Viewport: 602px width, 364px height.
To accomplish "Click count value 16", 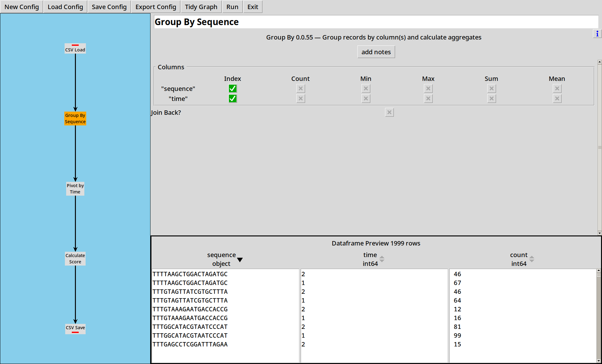I will [x=457, y=318].
